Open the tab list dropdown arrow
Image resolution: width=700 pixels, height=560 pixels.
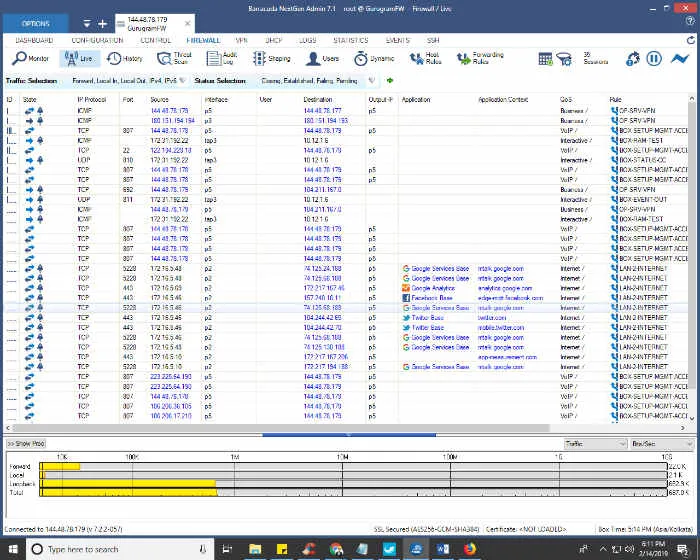click(x=87, y=24)
